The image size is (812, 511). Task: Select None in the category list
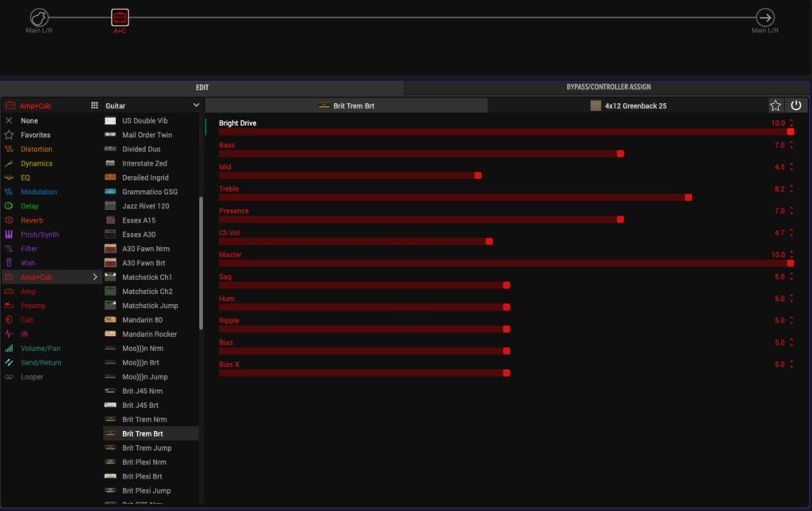29,120
